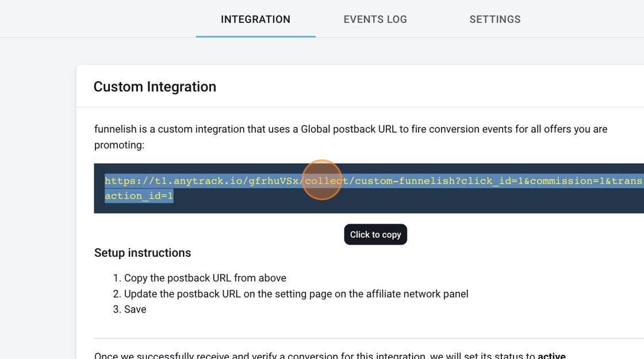644x359 pixels.
Task: Click 'Update the postback URL' instruction step
Action: [296, 294]
